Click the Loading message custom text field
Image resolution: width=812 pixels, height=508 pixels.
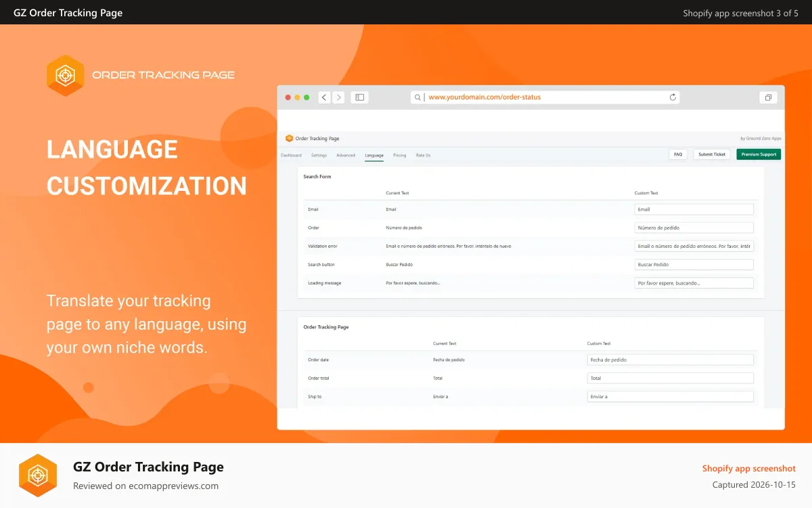click(x=694, y=282)
